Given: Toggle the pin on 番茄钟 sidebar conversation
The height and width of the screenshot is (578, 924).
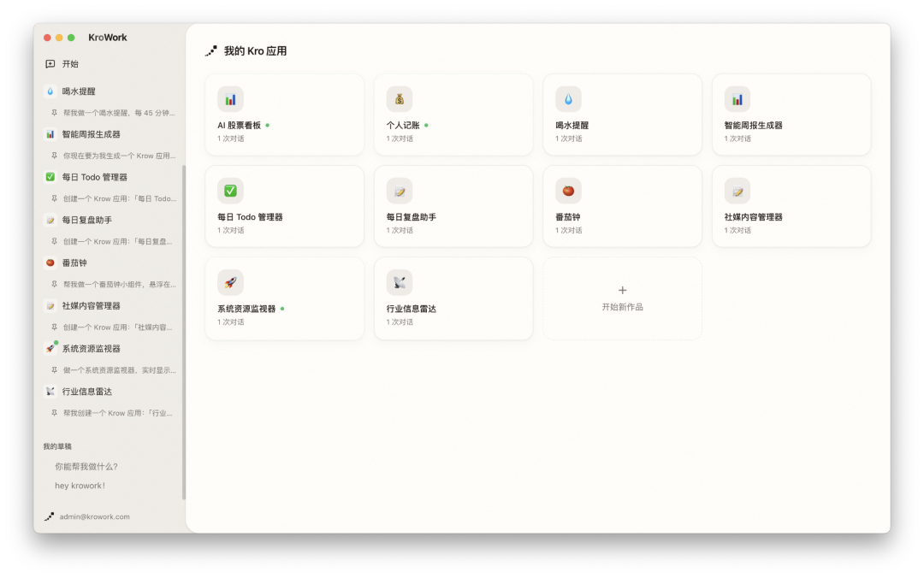Looking at the screenshot, I should [x=54, y=285].
